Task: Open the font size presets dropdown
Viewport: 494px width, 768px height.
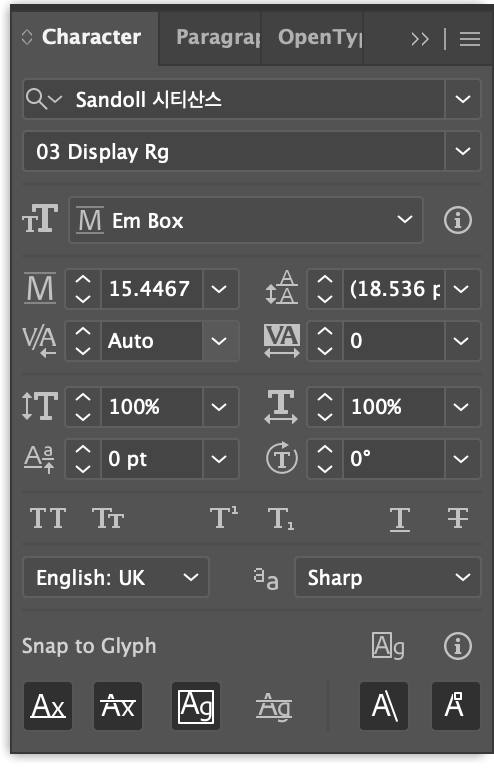Action: 219,289
